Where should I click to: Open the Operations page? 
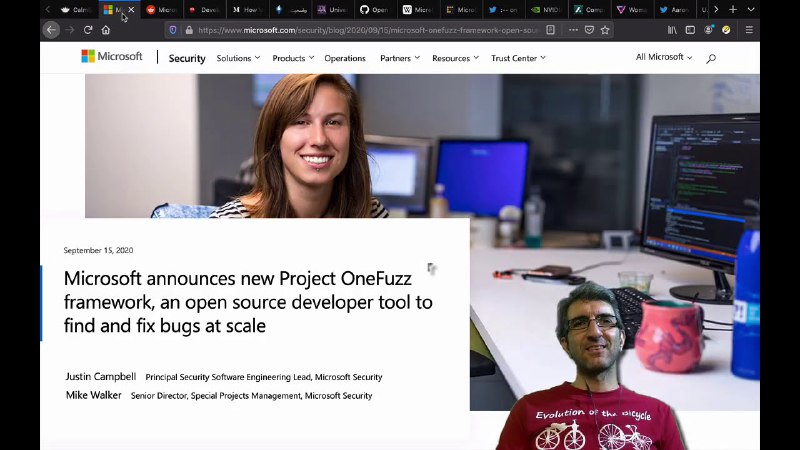(x=345, y=58)
